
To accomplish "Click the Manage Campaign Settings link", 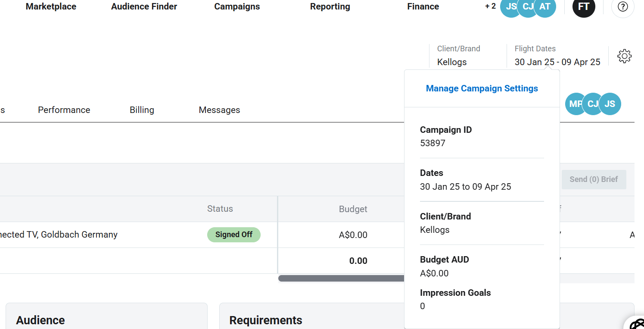I will pos(482,88).
